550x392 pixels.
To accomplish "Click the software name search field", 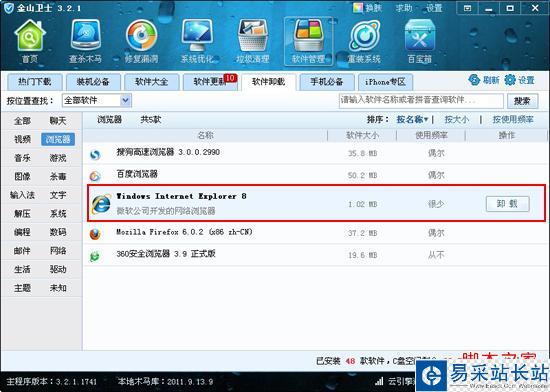I will point(421,101).
